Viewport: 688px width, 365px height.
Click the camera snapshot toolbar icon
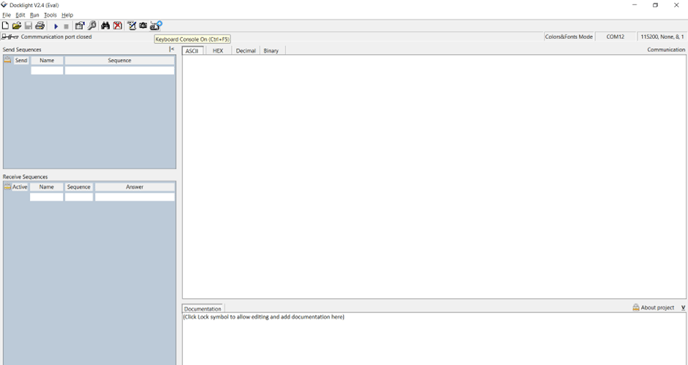[x=143, y=26]
